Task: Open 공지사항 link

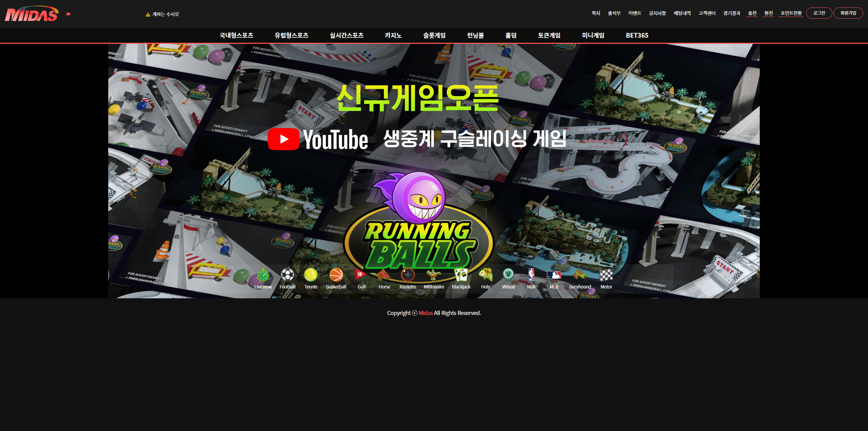Action: (x=657, y=13)
